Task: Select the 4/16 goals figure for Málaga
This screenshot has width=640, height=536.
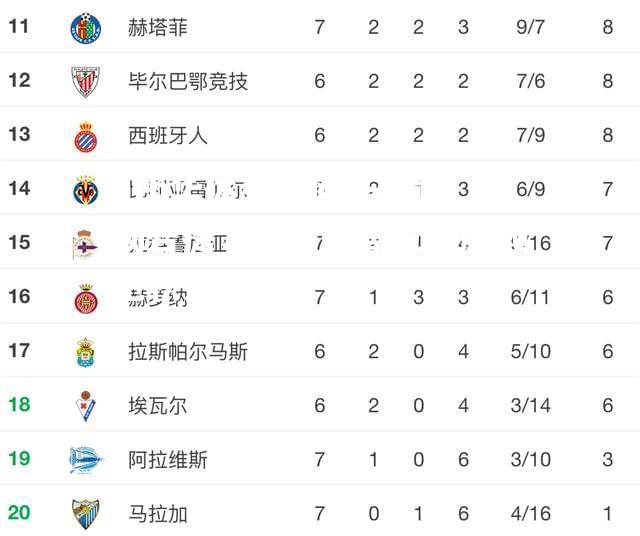Action: [x=530, y=514]
